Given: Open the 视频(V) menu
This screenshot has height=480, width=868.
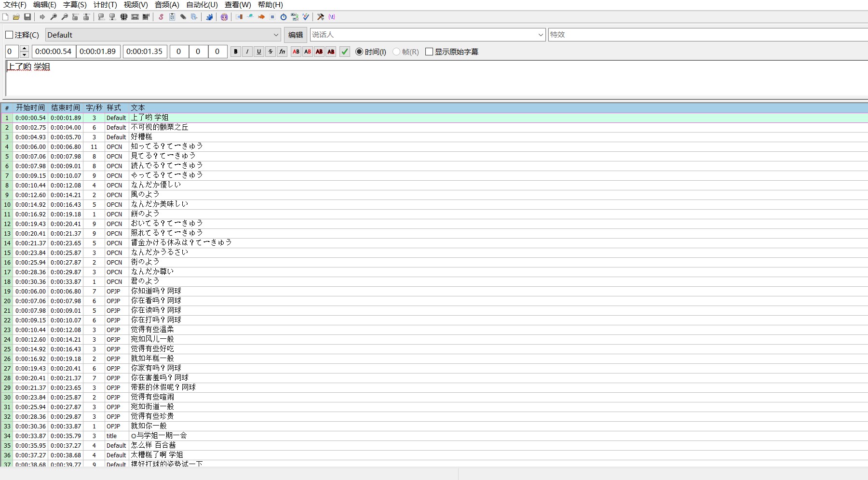Looking at the screenshot, I should 136,5.
